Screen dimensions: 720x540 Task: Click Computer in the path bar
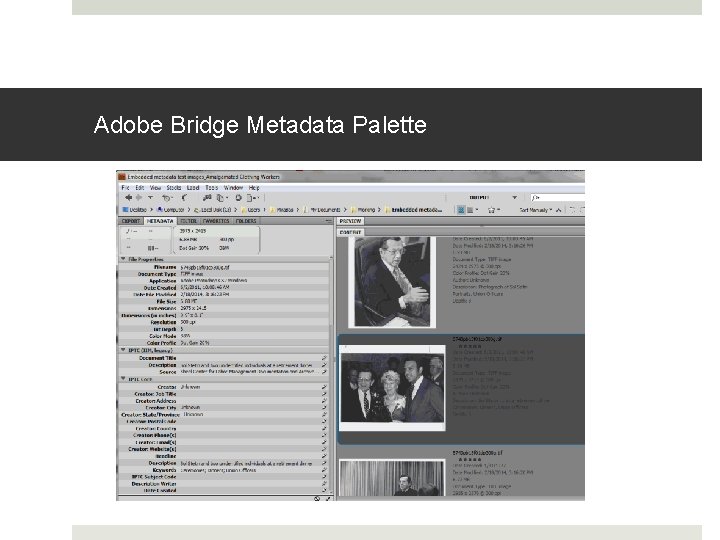tap(171, 210)
